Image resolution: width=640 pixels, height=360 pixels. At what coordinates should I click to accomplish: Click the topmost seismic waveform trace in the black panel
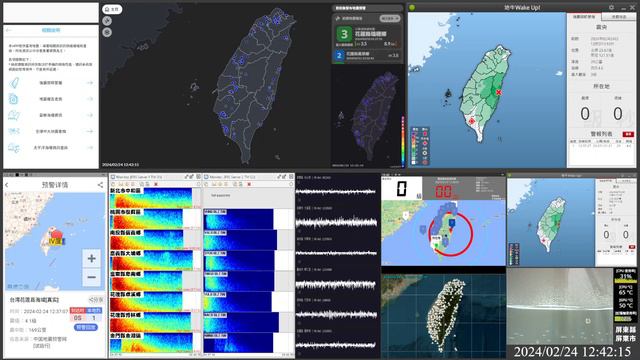[336, 191]
